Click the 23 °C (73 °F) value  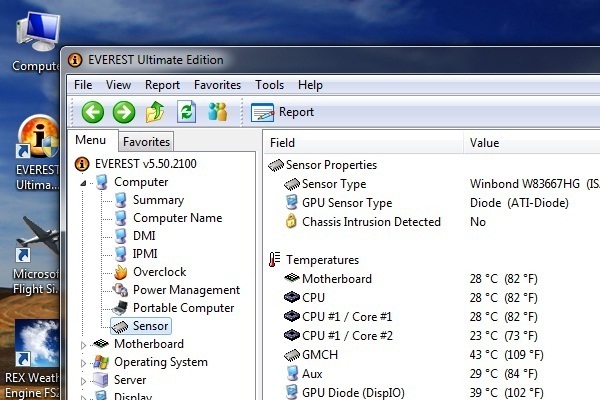tap(504, 336)
